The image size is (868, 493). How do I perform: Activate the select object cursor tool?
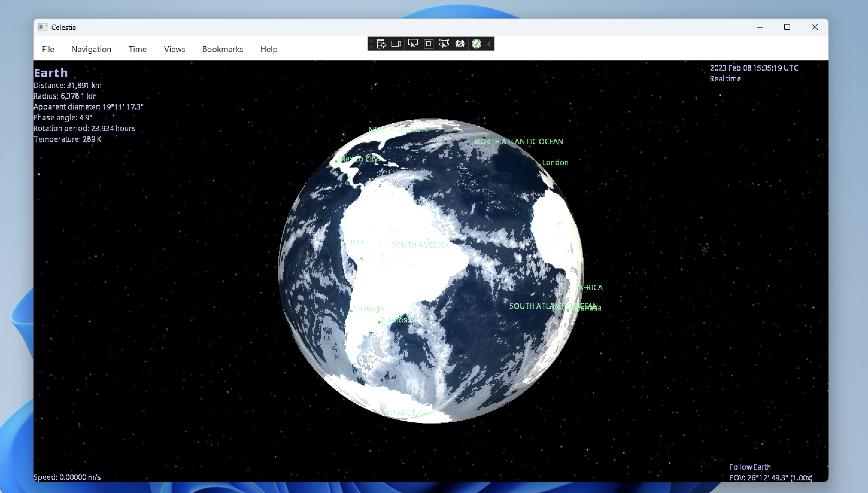413,44
